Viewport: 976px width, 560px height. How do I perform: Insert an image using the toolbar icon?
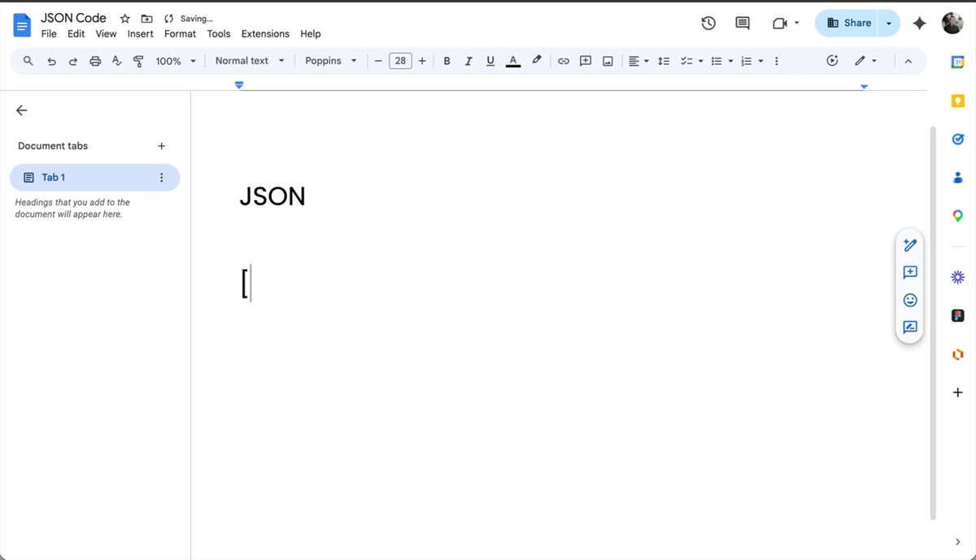608,60
